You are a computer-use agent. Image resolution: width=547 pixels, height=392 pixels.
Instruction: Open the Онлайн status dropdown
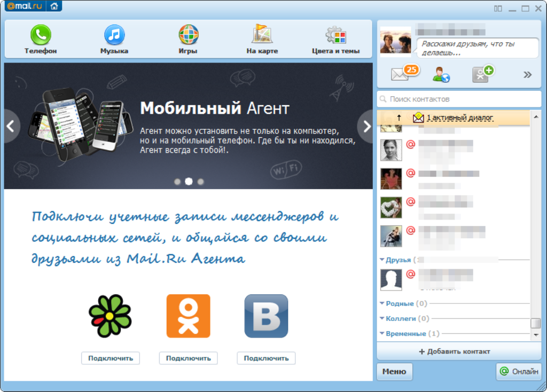[x=518, y=371]
